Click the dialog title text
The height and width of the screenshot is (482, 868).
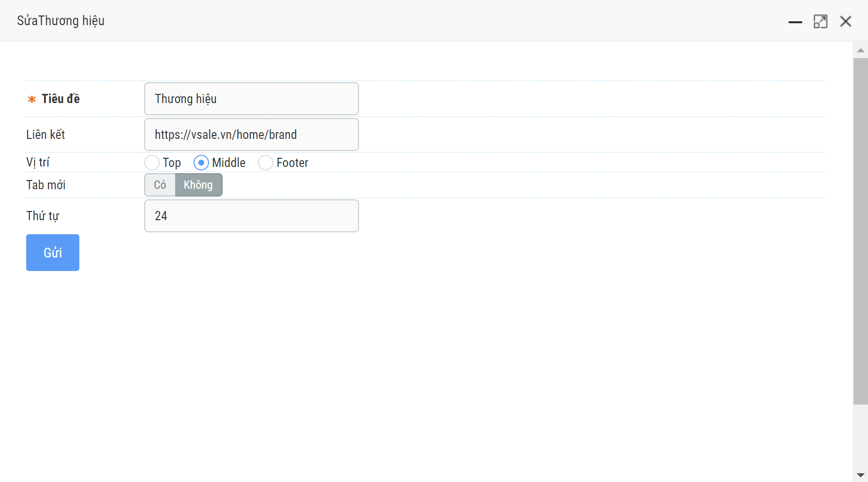pos(61,21)
